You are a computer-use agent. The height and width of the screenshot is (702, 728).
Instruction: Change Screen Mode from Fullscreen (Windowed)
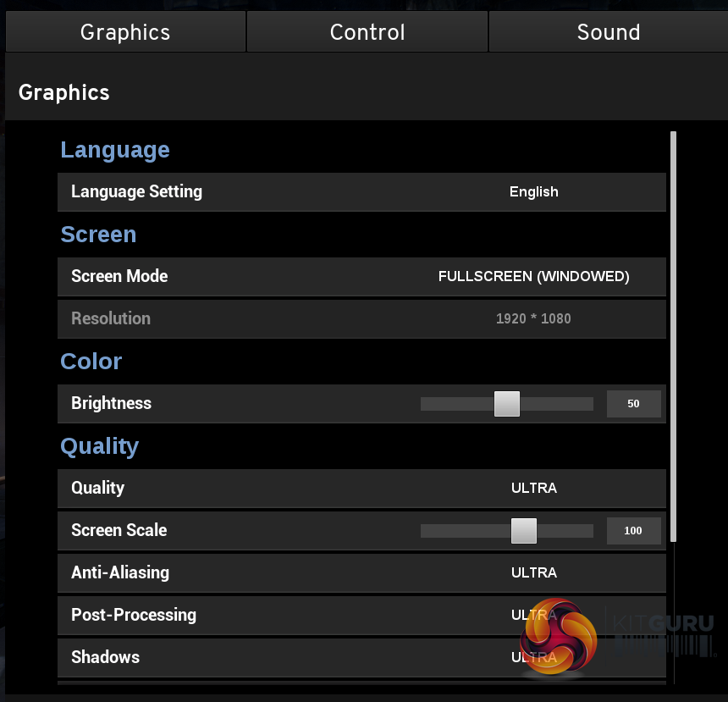point(533,277)
